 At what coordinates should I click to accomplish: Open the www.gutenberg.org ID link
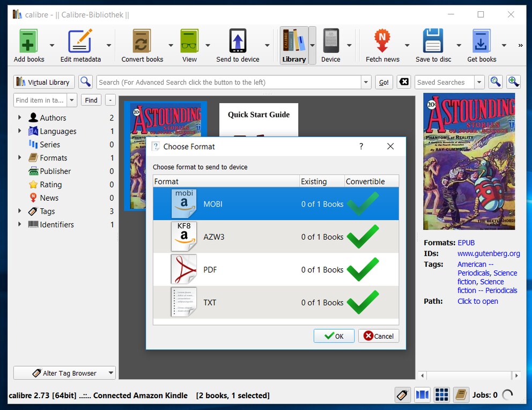[x=489, y=253]
